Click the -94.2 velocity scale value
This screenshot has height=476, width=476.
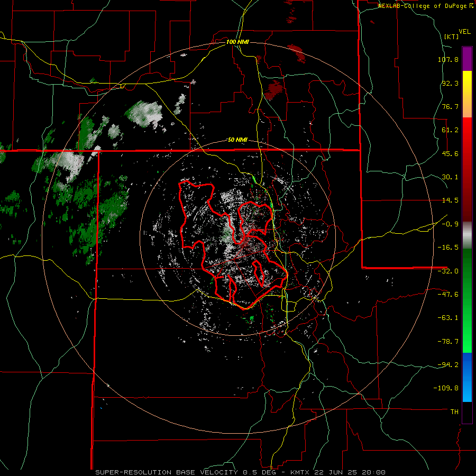click(x=448, y=364)
